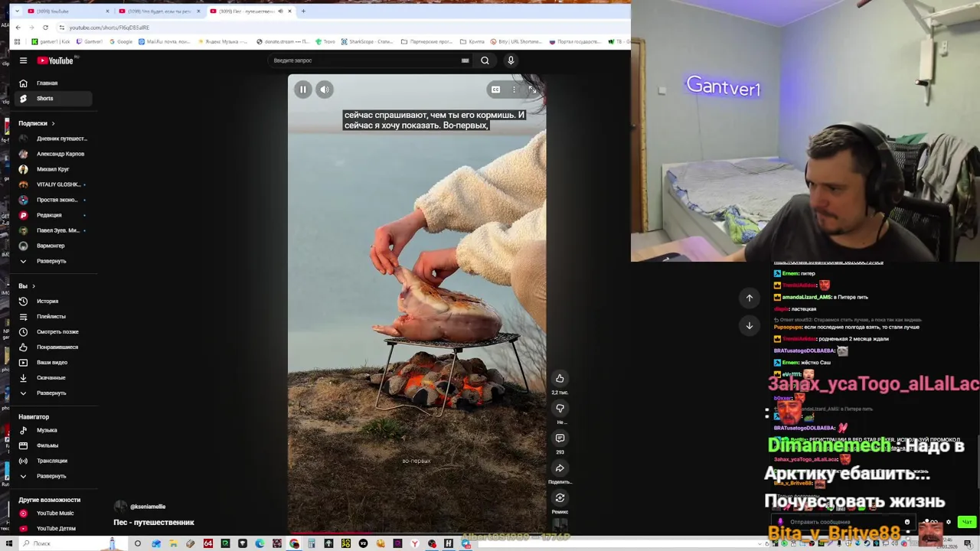Open Mail.Ru почта bookmark
The height and width of the screenshot is (551, 980).
(x=165, y=41)
